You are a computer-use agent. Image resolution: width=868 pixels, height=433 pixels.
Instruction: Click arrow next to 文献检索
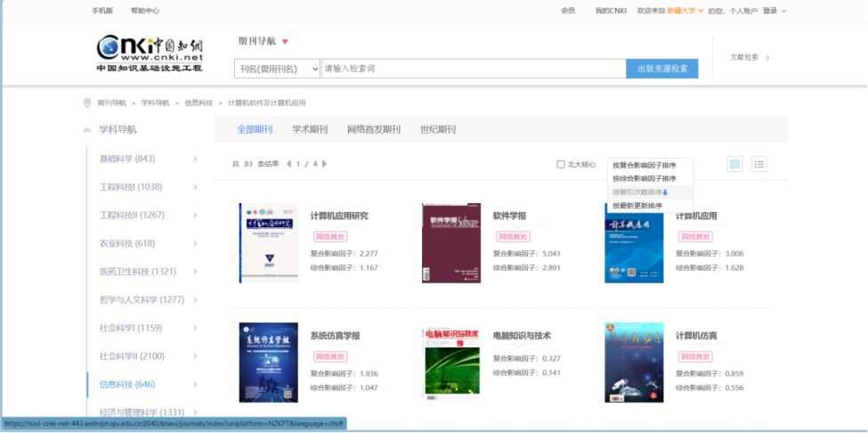coord(767,58)
